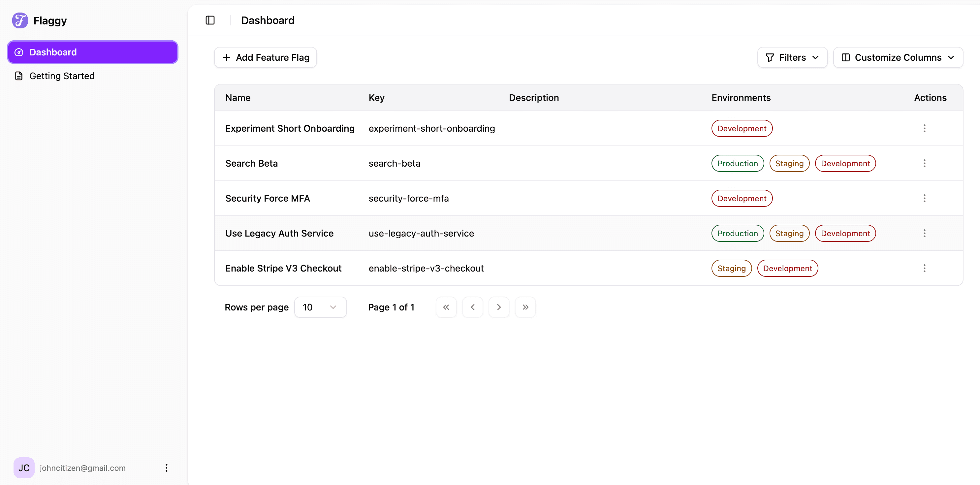The width and height of the screenshot is (980, 485).
Task: Go to the last page with double-chevron icon
Action: (525, 307)
